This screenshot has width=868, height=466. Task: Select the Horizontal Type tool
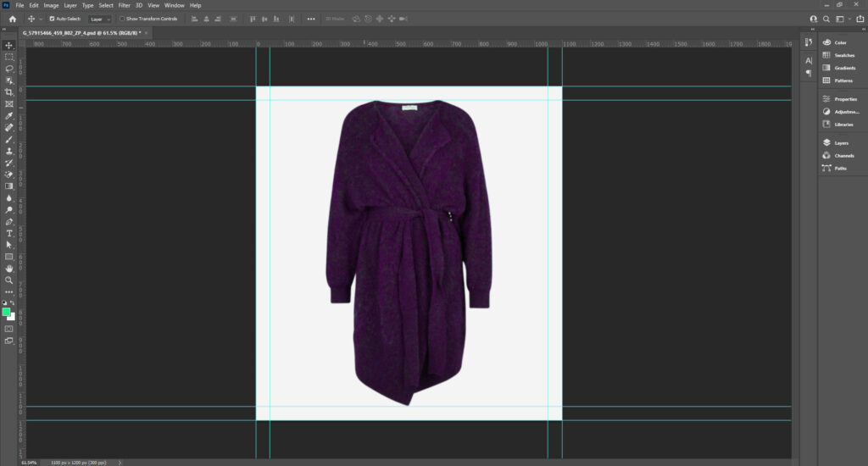point(8,233)
